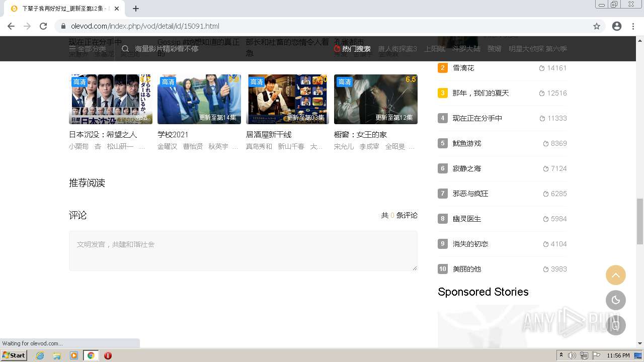Open ranked item 现在正在分手中

point(477,118)
